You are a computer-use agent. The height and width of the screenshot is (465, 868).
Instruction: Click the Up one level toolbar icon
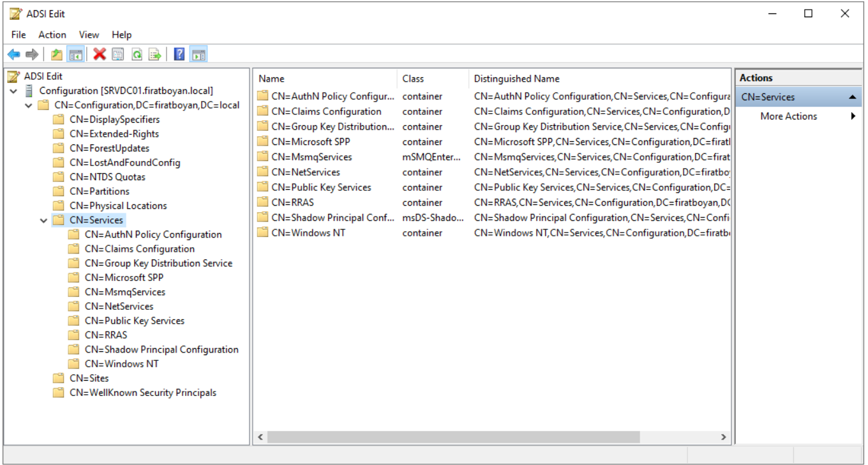(57, 54)
